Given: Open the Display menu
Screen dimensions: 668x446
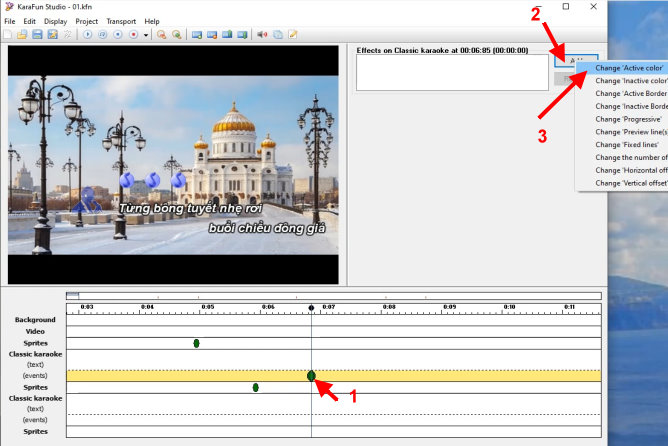Looking at the screenshot, I should pos(56,21).
